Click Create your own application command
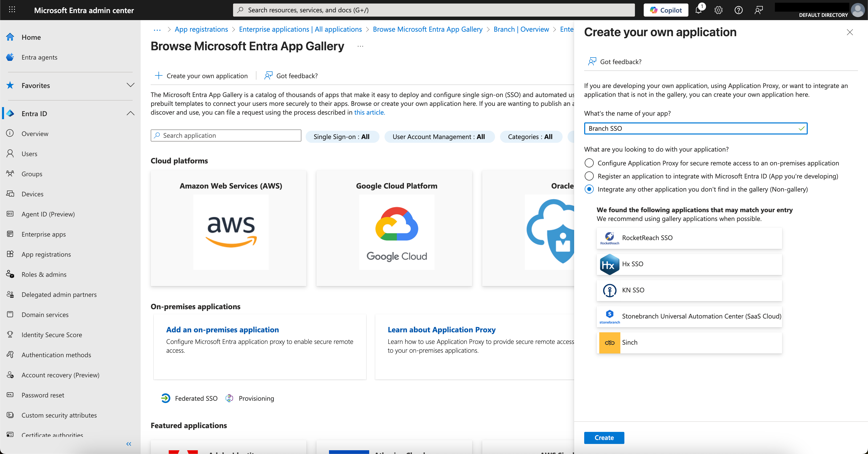The image size is (868, 454). 201,76
